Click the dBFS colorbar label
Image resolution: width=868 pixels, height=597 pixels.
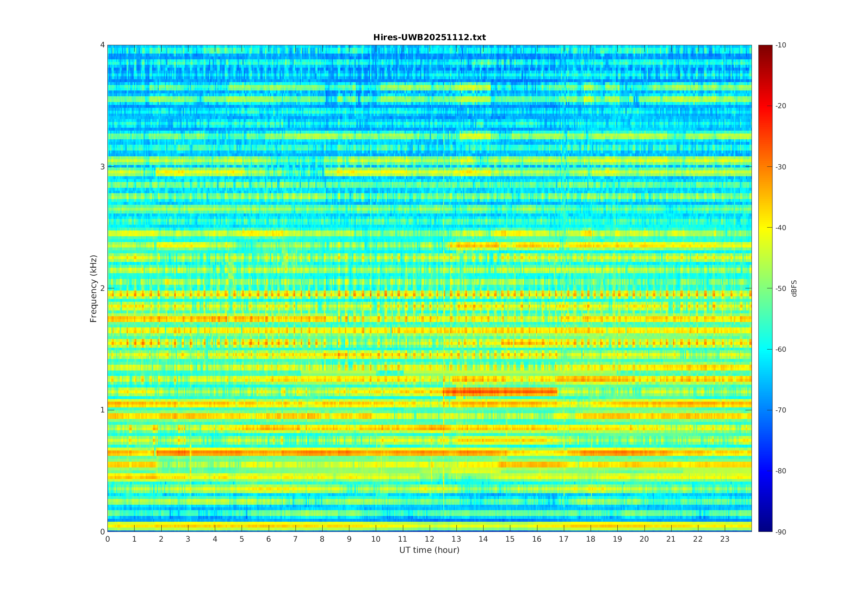[794, 288]
